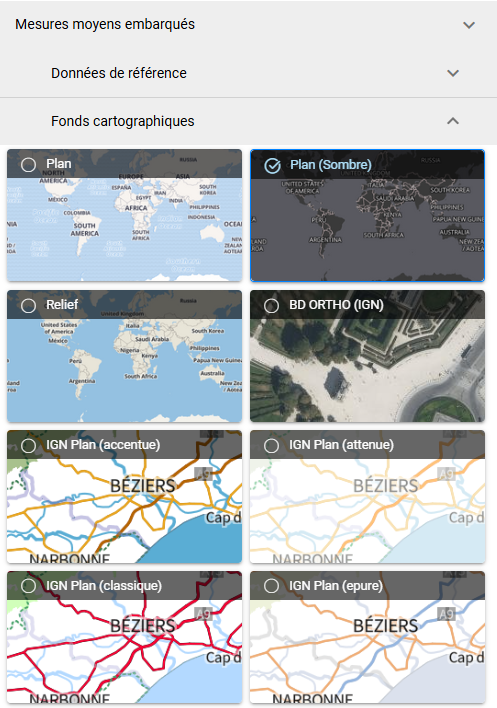The width and height of the screenshot is (497, 708).
Task: Expand Données de référence chevron
Action: [x=453, y=73]
